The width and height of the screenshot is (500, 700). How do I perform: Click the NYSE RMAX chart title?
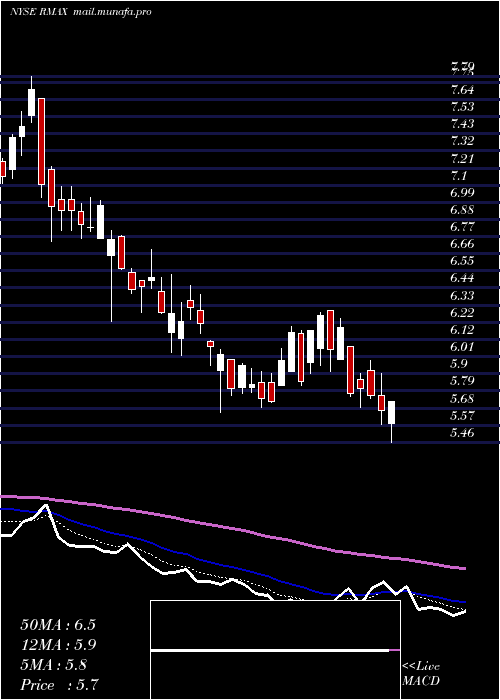click(x=38, y=12)
